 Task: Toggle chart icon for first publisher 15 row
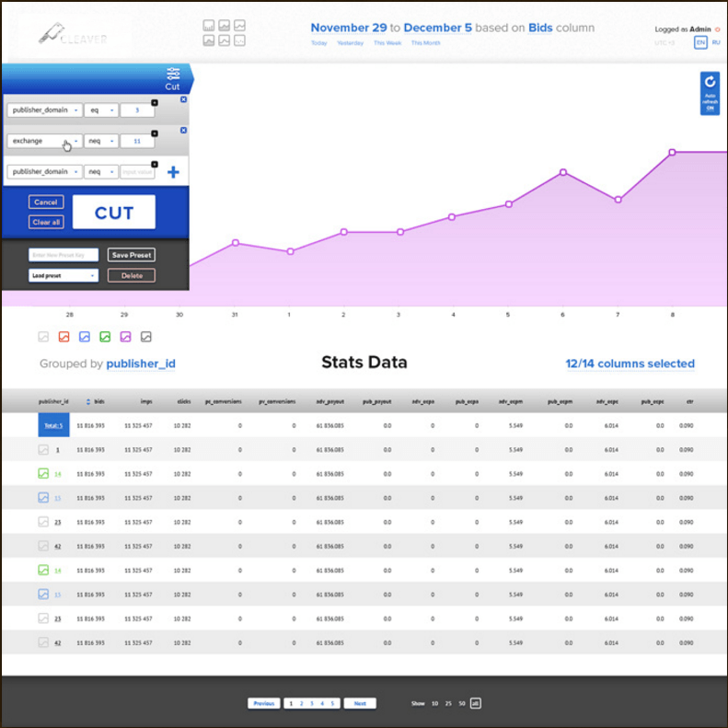(43, 498)
